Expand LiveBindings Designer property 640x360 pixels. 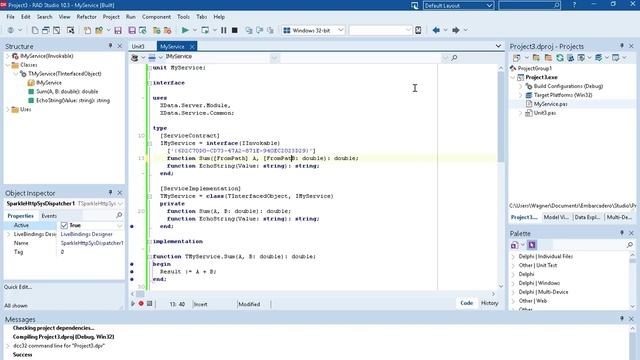tap(9, 234)
